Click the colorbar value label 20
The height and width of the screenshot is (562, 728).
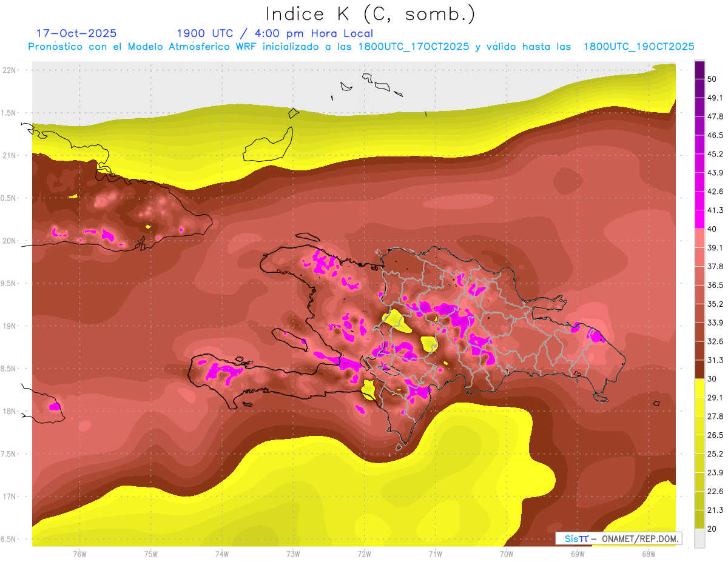712,529
